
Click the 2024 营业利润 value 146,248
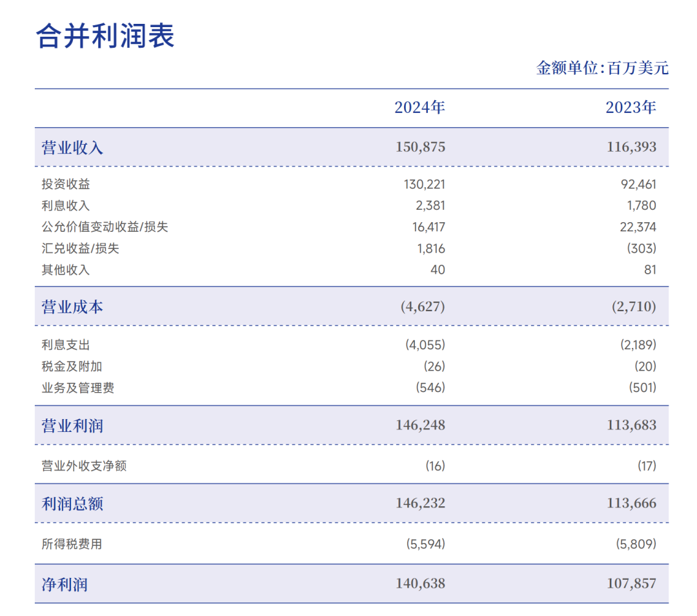tap(419, 425)
